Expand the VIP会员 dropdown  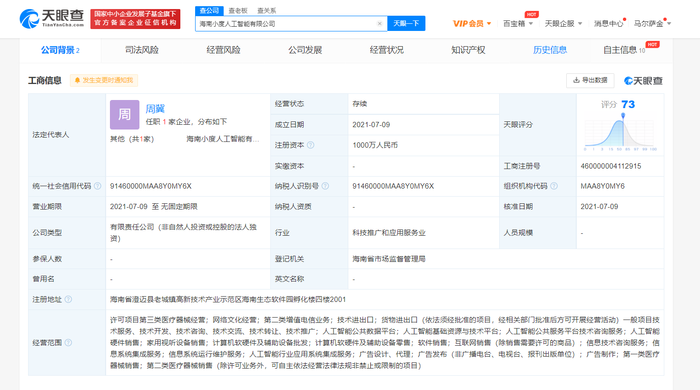click(x=472, y=24)
